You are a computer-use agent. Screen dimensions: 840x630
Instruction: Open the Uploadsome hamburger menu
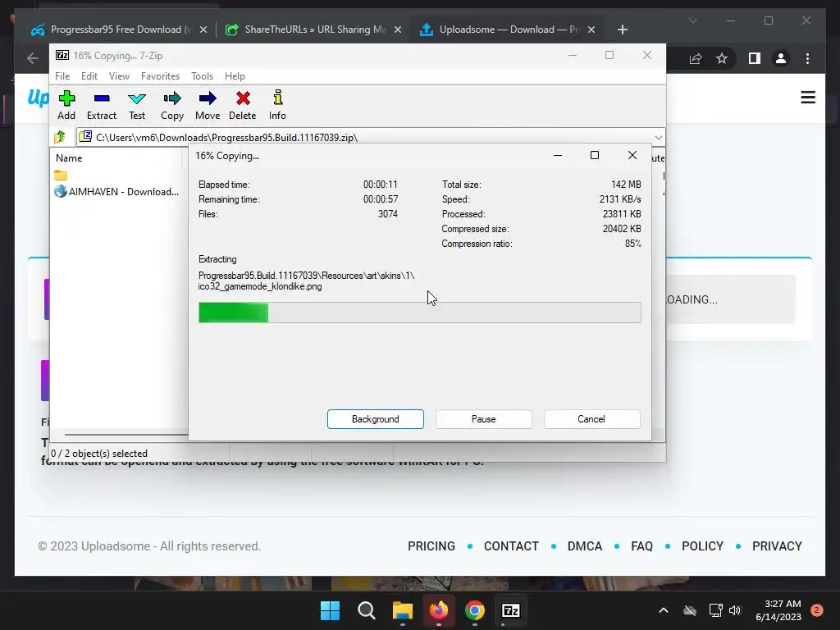(x=808, y=98)
